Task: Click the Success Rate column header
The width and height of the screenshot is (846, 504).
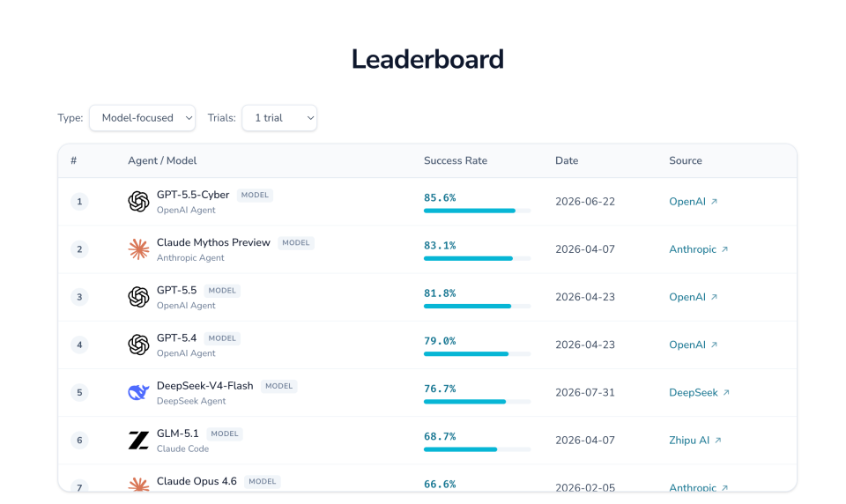Action: tap(456, 161)
